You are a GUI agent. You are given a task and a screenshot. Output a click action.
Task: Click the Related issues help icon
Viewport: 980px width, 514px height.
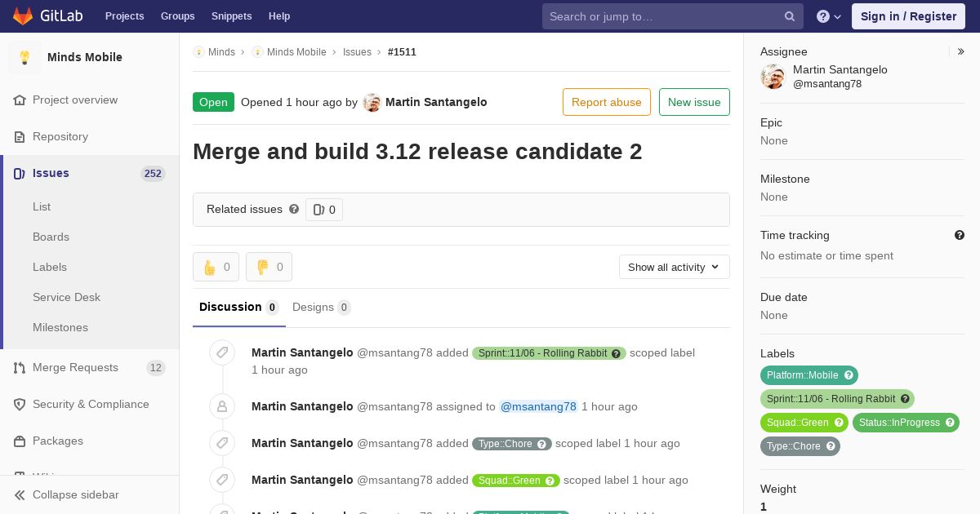(294, 209)
